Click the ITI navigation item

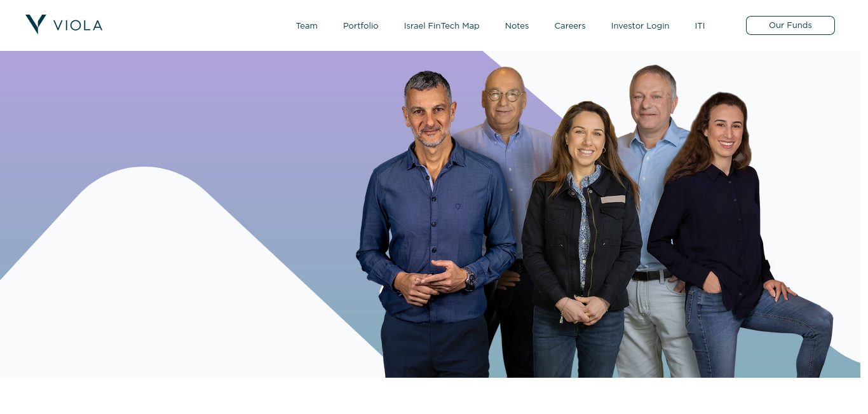700,25
